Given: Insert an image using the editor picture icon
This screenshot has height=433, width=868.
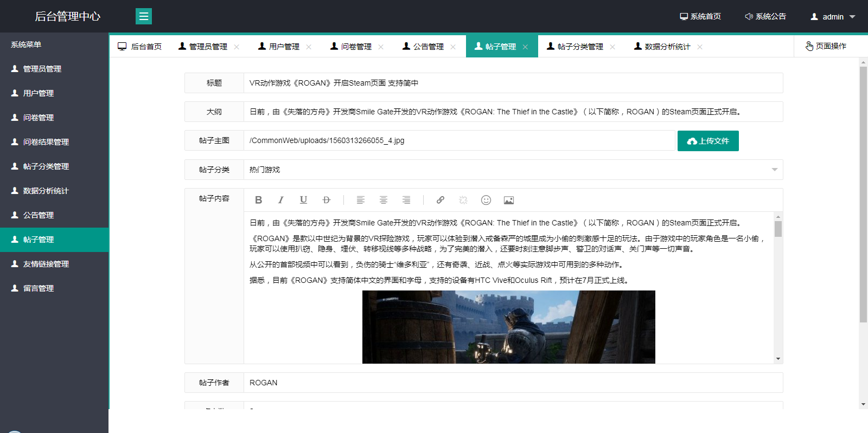Looking at the screenshot, I should coord(509,200).
